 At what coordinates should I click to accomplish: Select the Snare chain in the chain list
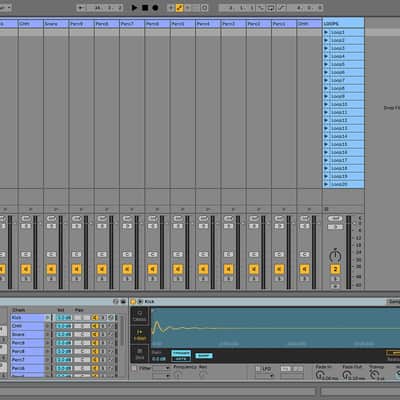pos(27,334)
